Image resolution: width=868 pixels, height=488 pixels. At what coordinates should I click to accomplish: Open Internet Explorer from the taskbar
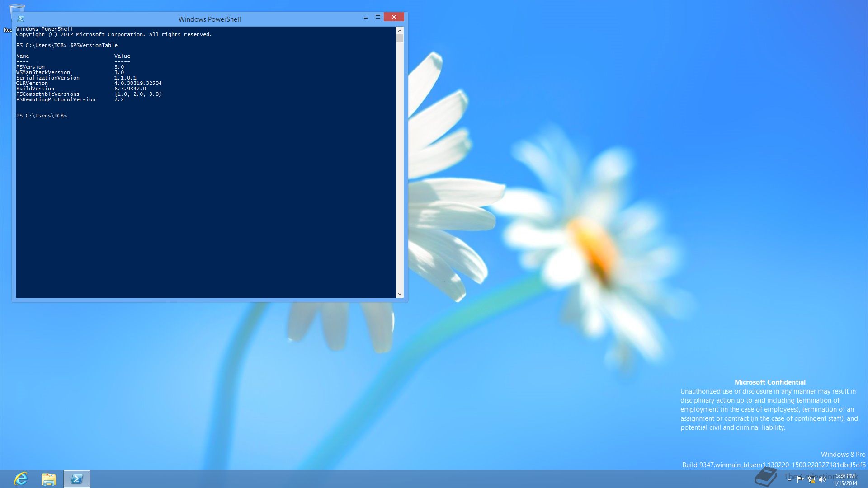click(x=21, y=479)
